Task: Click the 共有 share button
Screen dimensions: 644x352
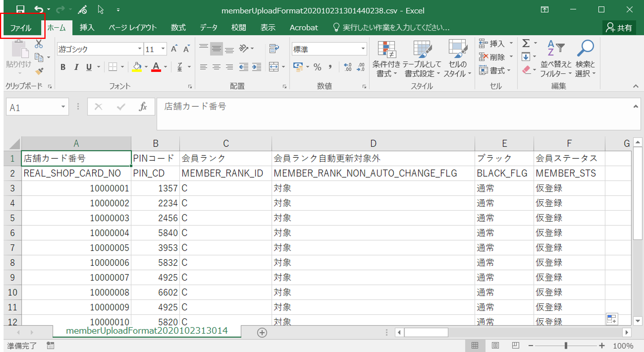Action: (x=619, y=27)
